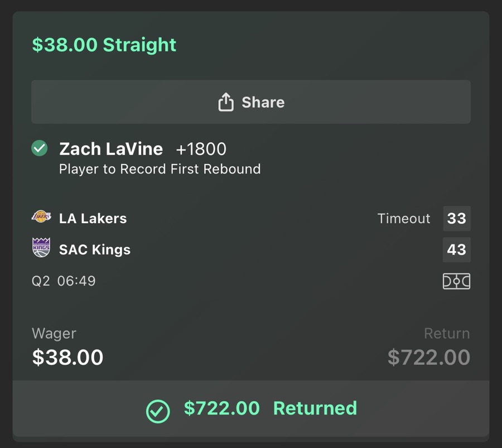
Task: Click the Return label
Action: [447, 333]
